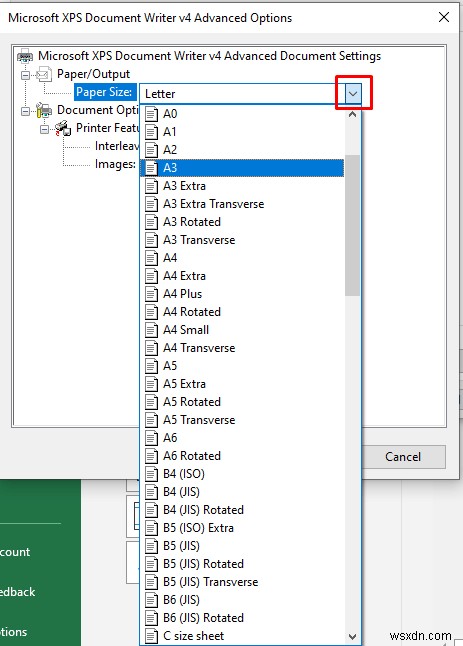Click the page icon beside A6
463x646 pixels.
pos(151,438)
